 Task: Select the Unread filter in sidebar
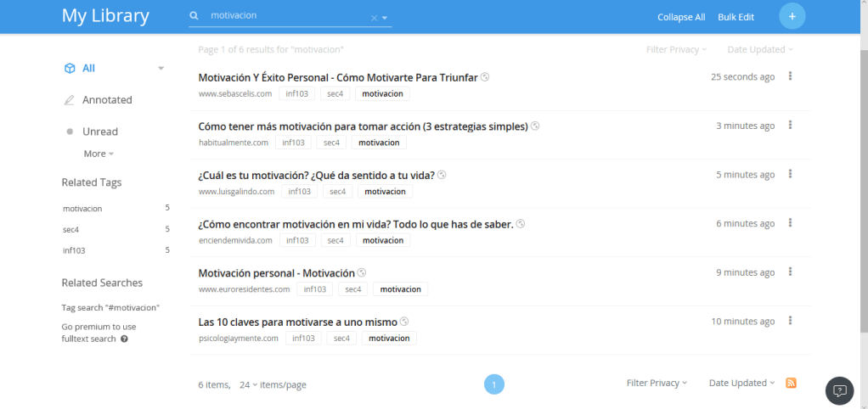99,132
